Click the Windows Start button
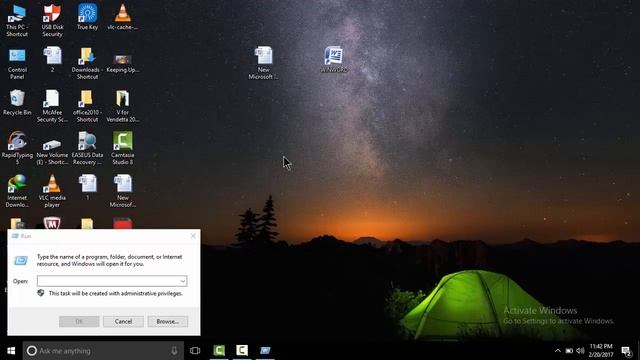 coord(11,351)
